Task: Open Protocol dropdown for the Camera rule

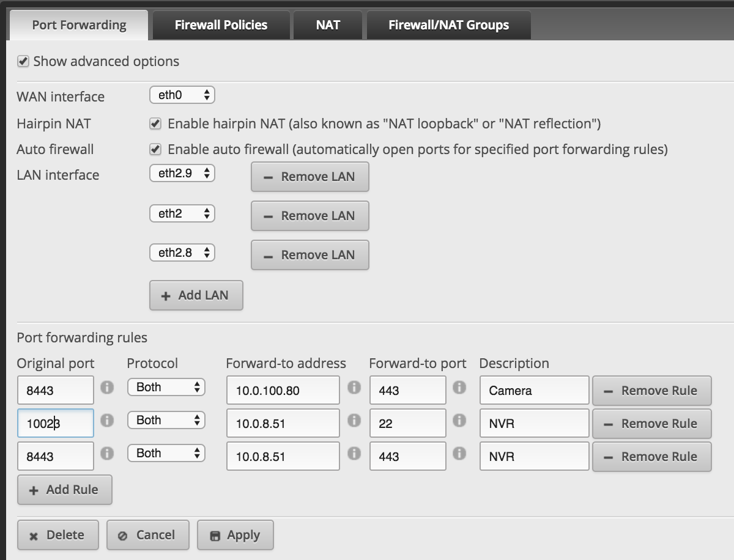Action: click(166, 388)
